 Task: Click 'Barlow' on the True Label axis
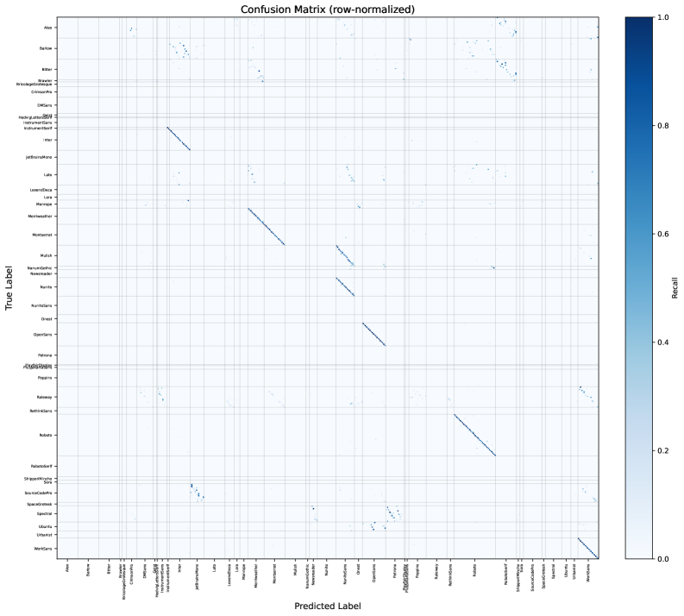click(47, 48)
